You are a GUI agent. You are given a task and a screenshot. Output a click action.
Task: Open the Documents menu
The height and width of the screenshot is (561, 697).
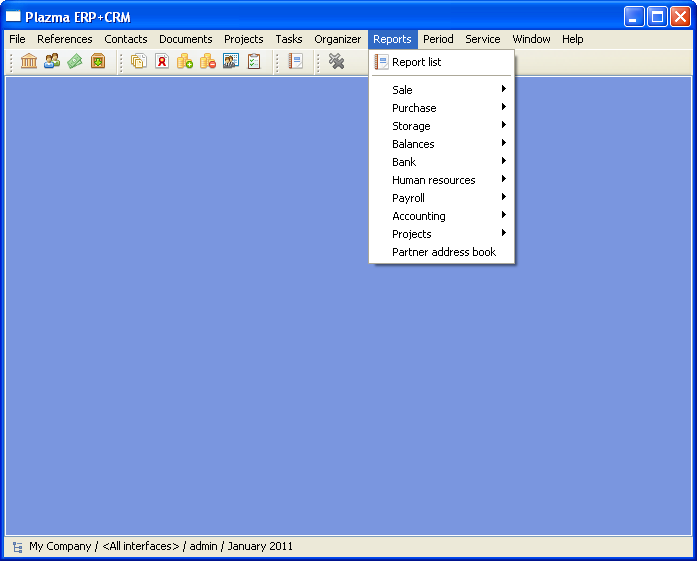pyautogui.click(x=185, y=39)
